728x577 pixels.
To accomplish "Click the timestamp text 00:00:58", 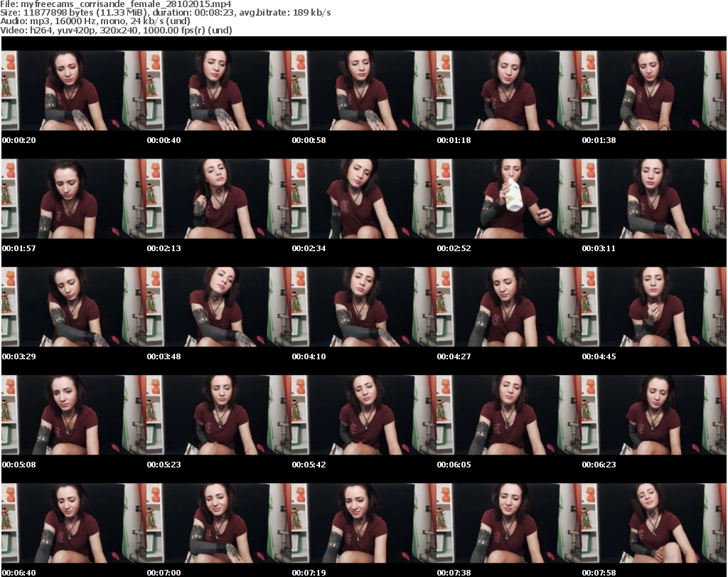I will pyautogui.click(x=309, y=140).
